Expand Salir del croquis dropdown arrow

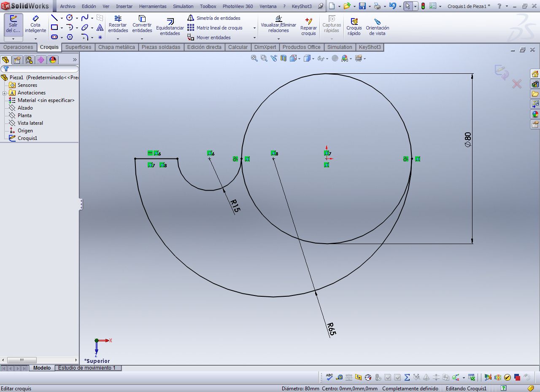coord(13,39)
